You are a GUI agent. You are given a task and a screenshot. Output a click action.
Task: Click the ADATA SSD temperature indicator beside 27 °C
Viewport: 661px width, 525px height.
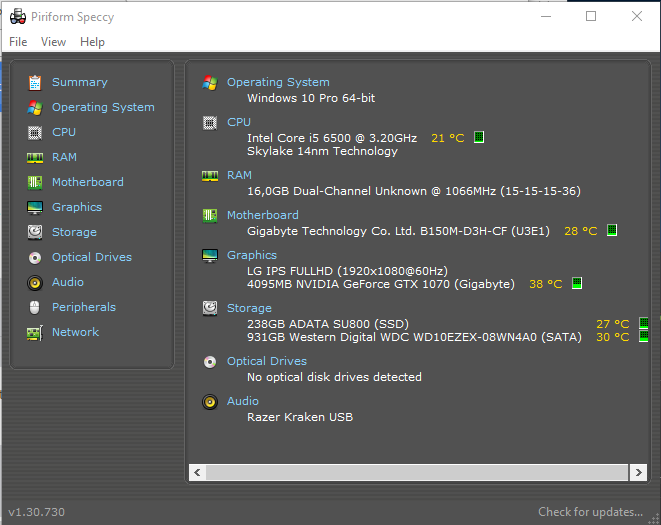(644, 323)
